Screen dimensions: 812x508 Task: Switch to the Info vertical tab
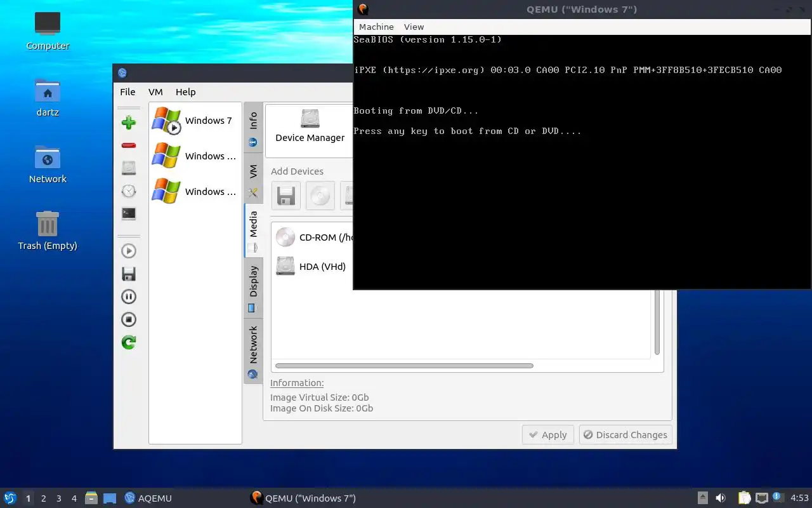tap(253, 128)
